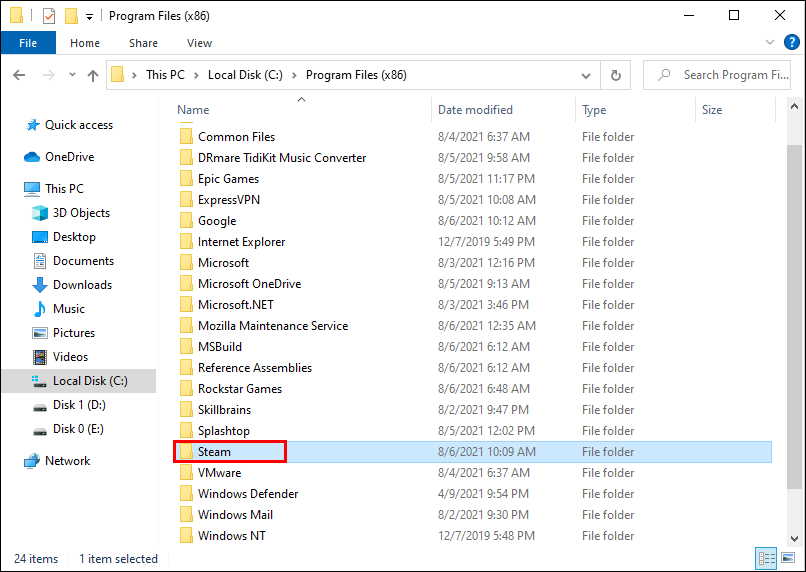
Task: Sort by the Name column header
Action: click(302, 110)
